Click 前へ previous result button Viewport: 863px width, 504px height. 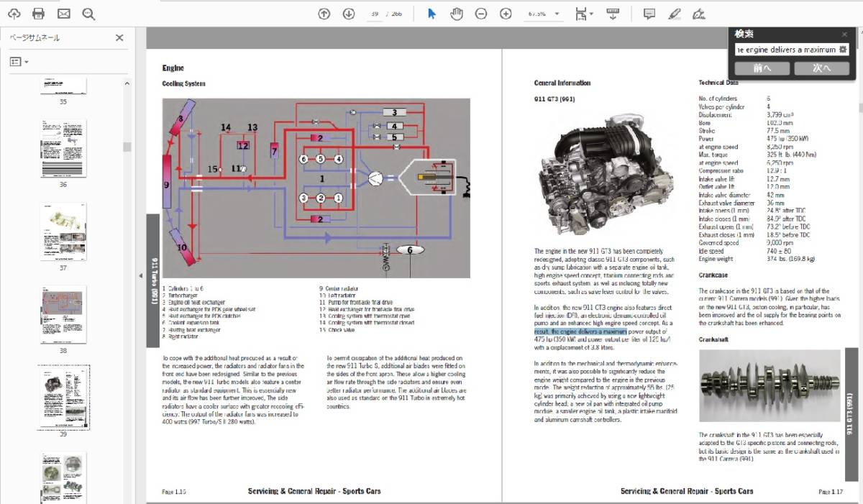click(762, 68)
